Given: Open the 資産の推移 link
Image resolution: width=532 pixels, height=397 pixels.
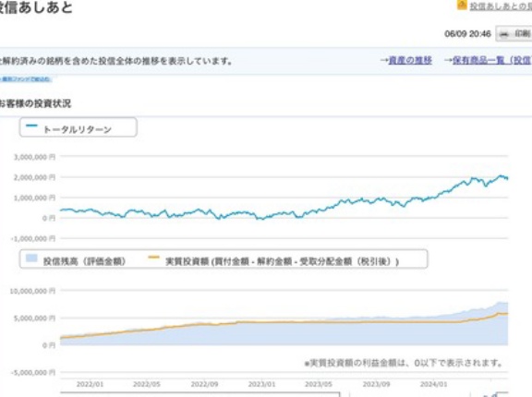Looking at the screenshot, I should click(x=410, y=60).
